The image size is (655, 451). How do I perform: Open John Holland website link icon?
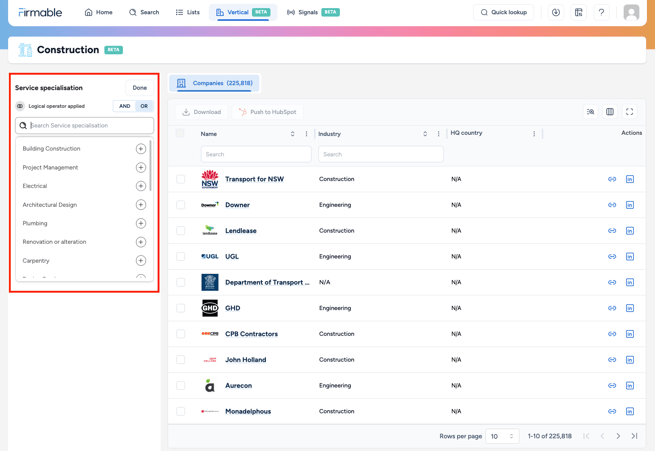(612, 360)
